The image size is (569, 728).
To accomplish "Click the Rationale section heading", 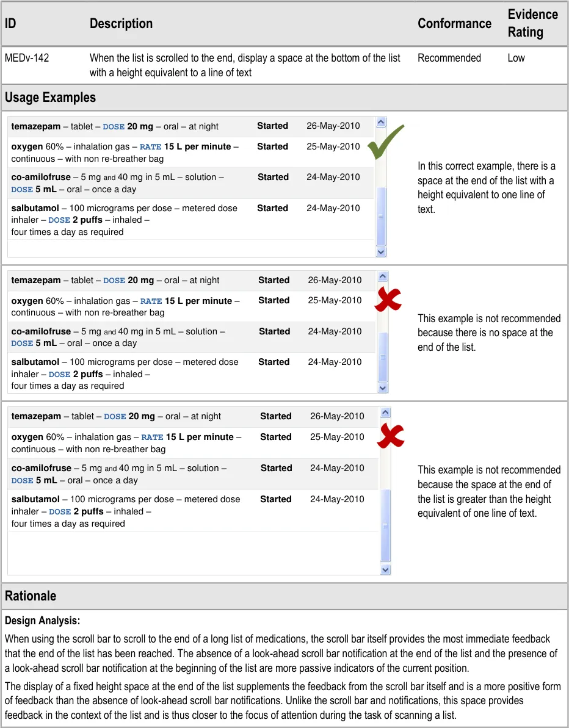I will 31,596.
